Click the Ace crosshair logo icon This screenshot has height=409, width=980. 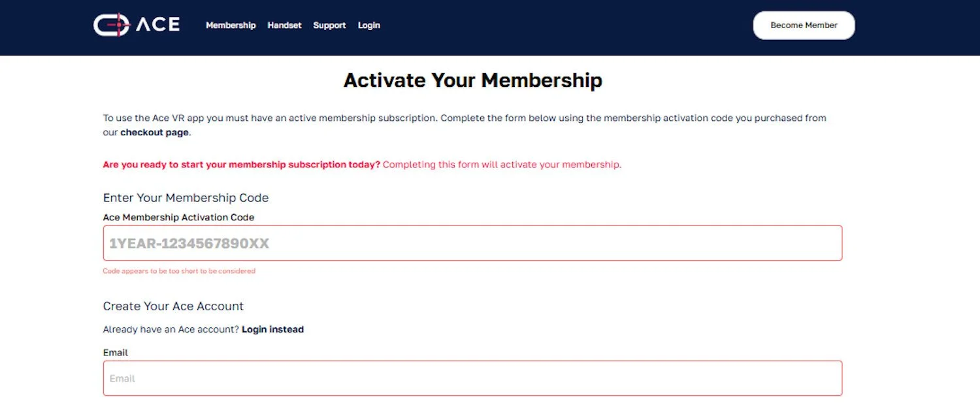[111, 25]
